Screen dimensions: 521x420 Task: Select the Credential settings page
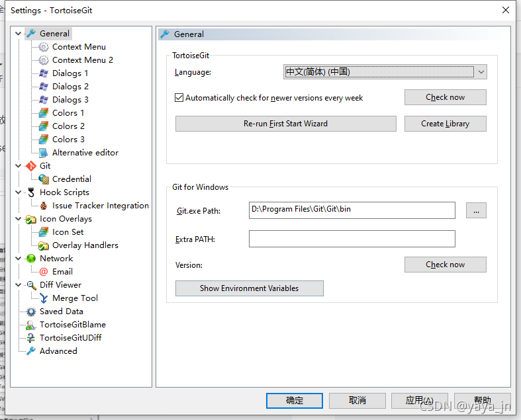(x=71, y=179)
